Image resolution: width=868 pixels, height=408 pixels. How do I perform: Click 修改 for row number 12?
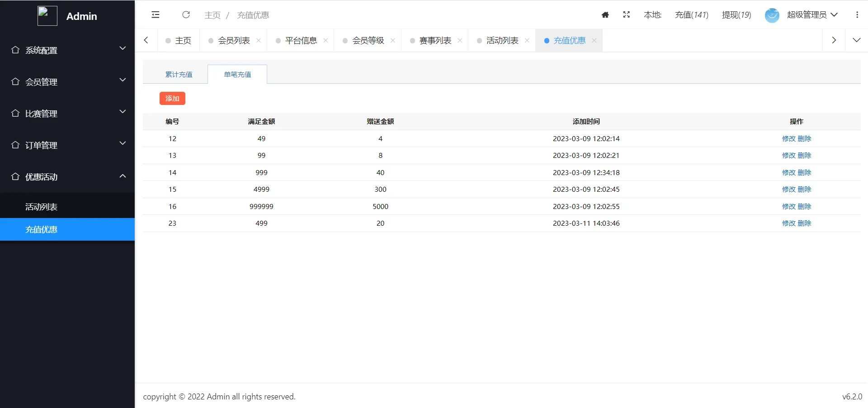(x=788, y=139)
